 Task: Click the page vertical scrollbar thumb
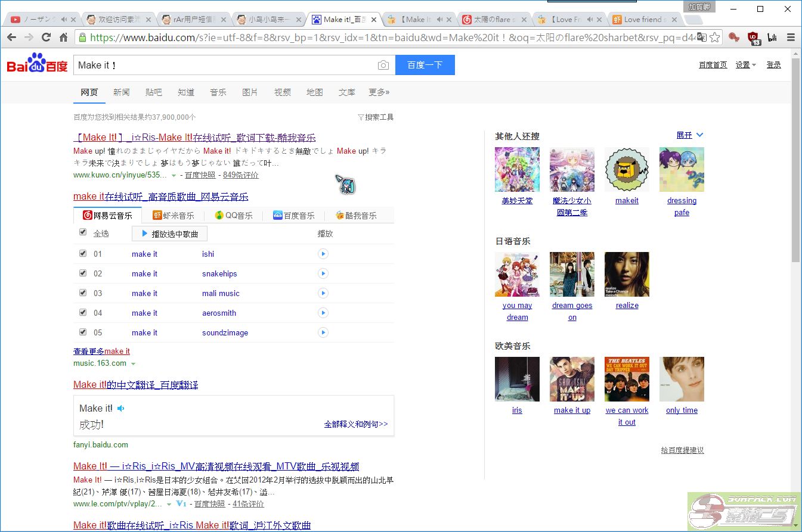[x=796, y=159]
